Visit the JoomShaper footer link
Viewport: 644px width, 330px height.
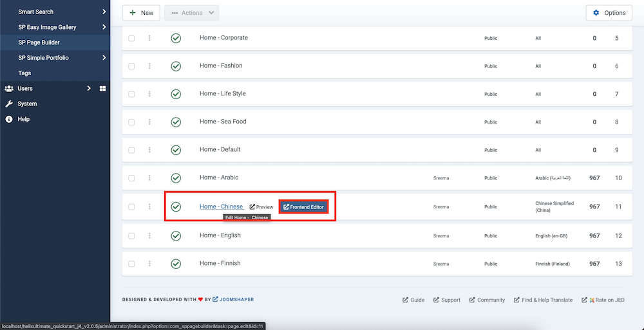[x=233, y=300]
